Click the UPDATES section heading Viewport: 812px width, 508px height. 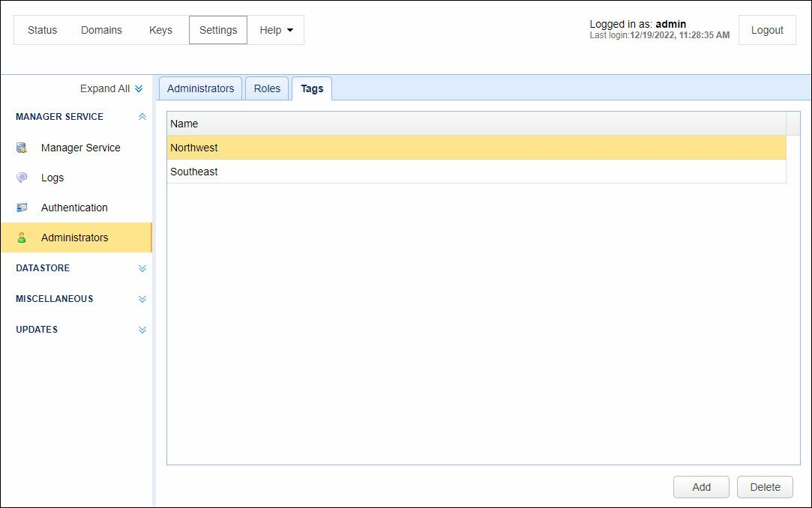tap(37, 330)
